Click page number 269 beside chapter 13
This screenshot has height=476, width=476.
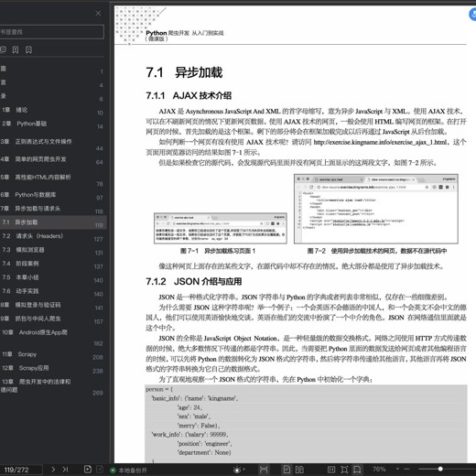pos(98,393)
